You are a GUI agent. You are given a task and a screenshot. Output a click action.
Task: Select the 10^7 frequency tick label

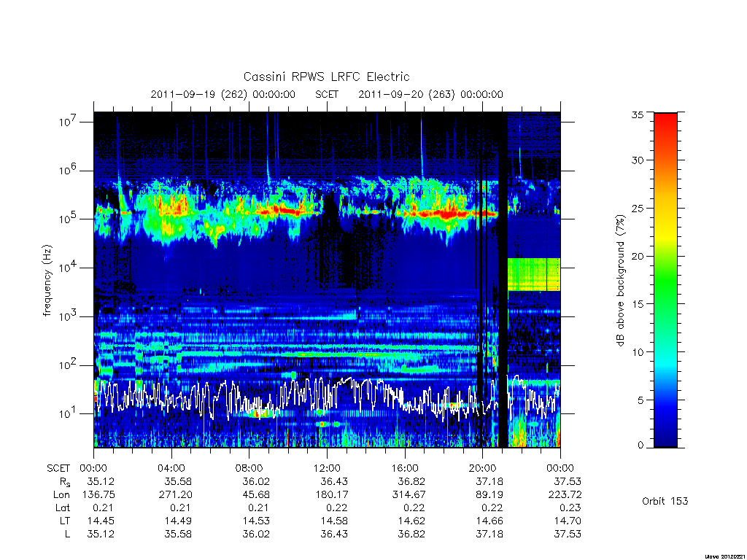point(69,122)
